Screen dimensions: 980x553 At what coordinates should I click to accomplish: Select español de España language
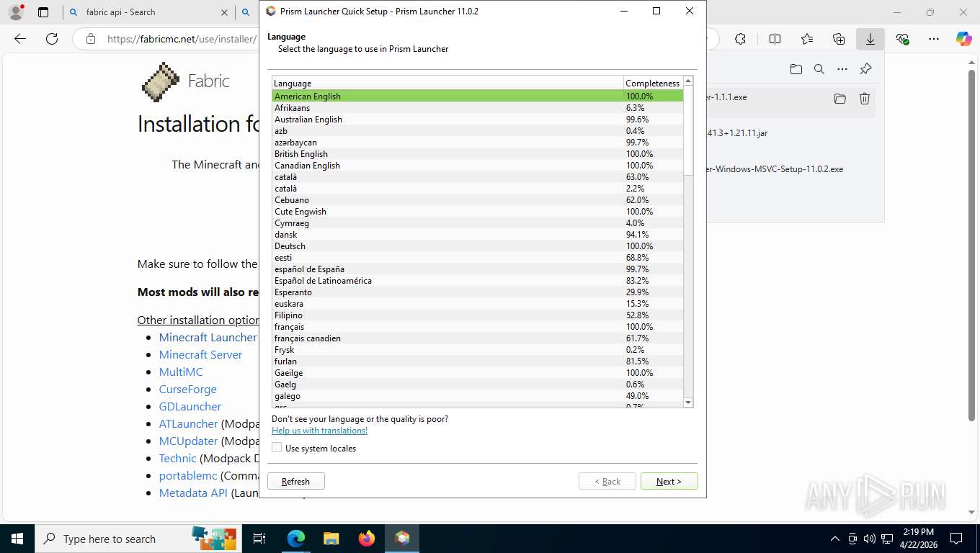click(477, 269)
